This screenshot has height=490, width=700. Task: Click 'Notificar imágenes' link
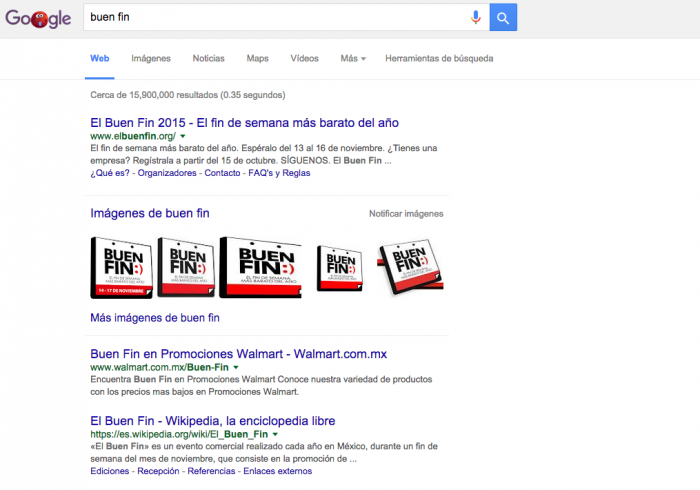point(405,214)
